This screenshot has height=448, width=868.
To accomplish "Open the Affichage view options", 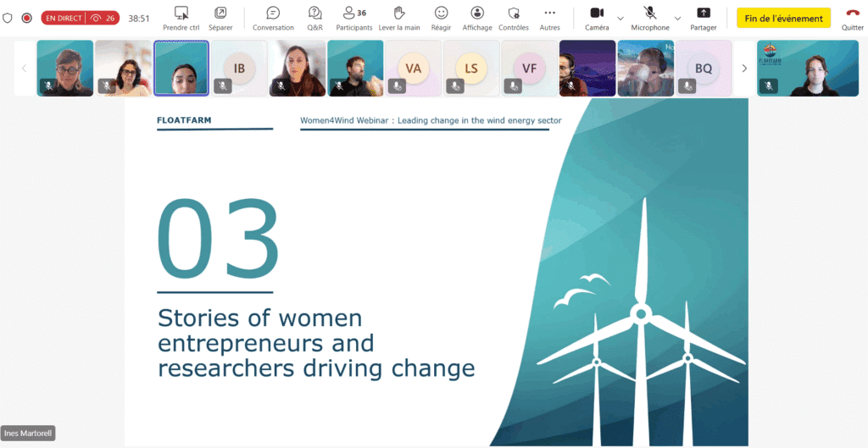I will pos(477,18).
